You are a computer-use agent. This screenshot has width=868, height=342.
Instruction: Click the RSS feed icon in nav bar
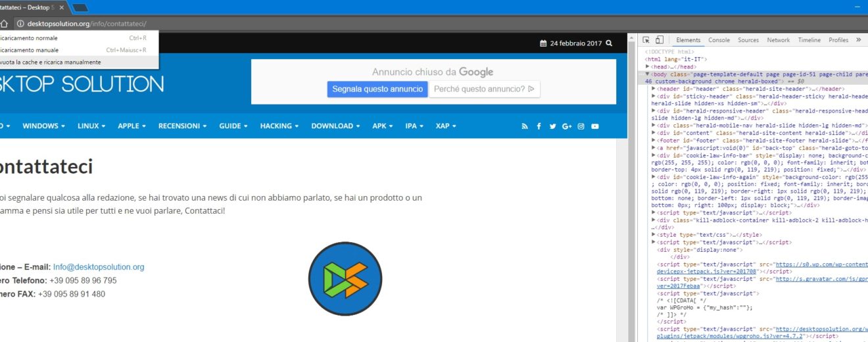(x=525, y=126)
